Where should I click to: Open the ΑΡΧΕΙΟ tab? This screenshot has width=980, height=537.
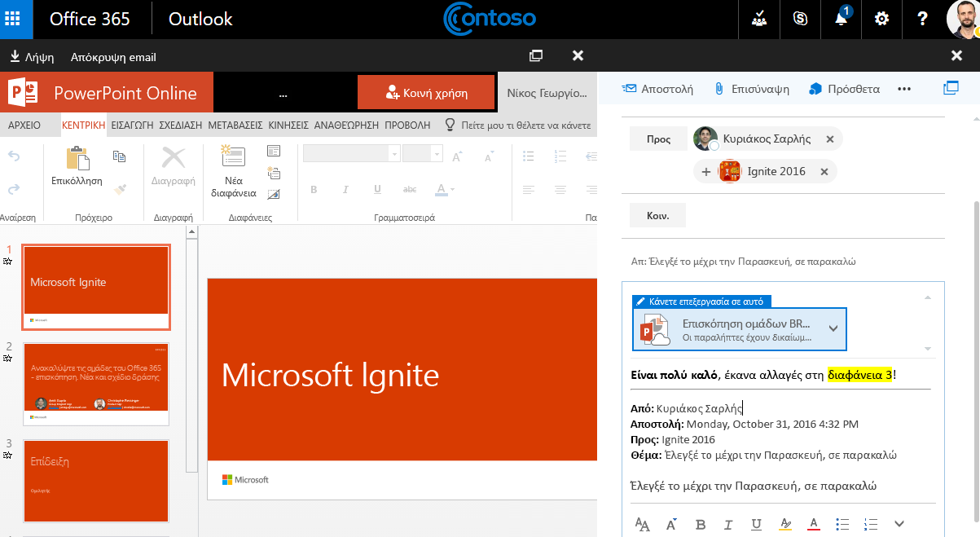(24, 125)
